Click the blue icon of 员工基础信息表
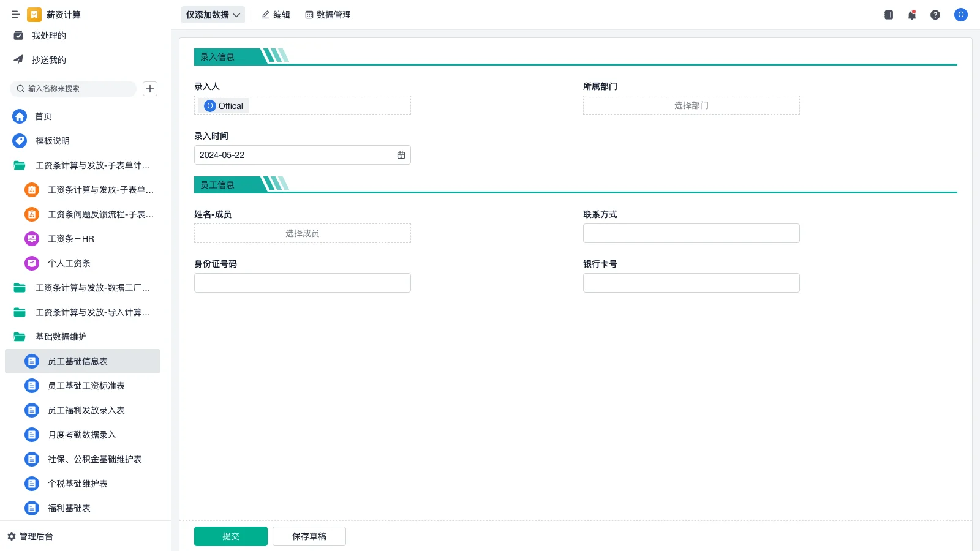Image resolution: width=980 pixels, height=551 pixels. 32,361
